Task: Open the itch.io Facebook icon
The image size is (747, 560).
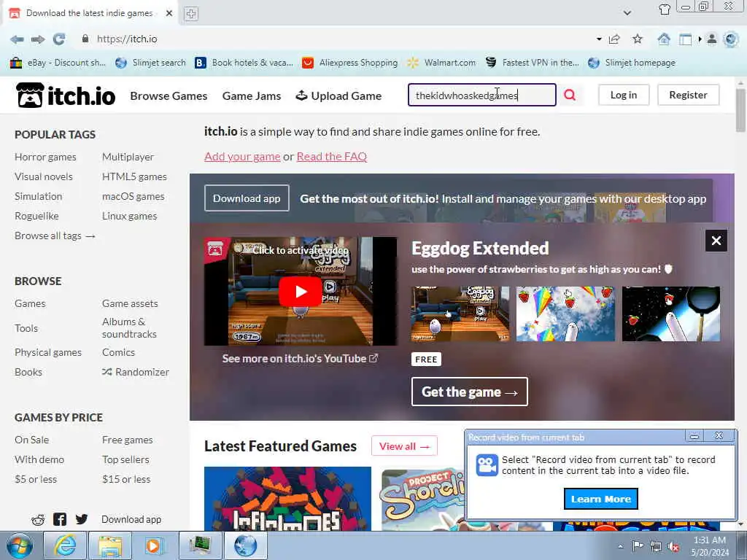Action: pyautogui.click(x=60, y=519)
